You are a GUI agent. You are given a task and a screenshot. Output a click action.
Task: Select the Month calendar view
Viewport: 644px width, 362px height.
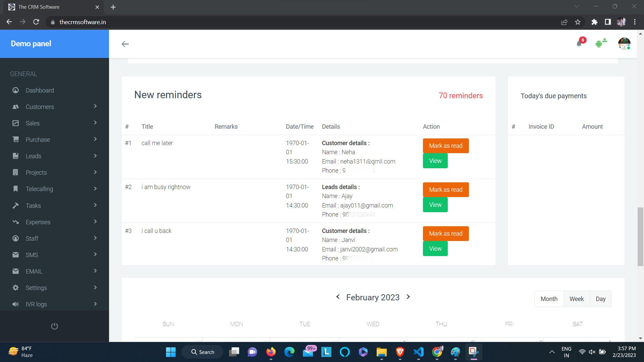pyautogui.click(x=549, y=299)
